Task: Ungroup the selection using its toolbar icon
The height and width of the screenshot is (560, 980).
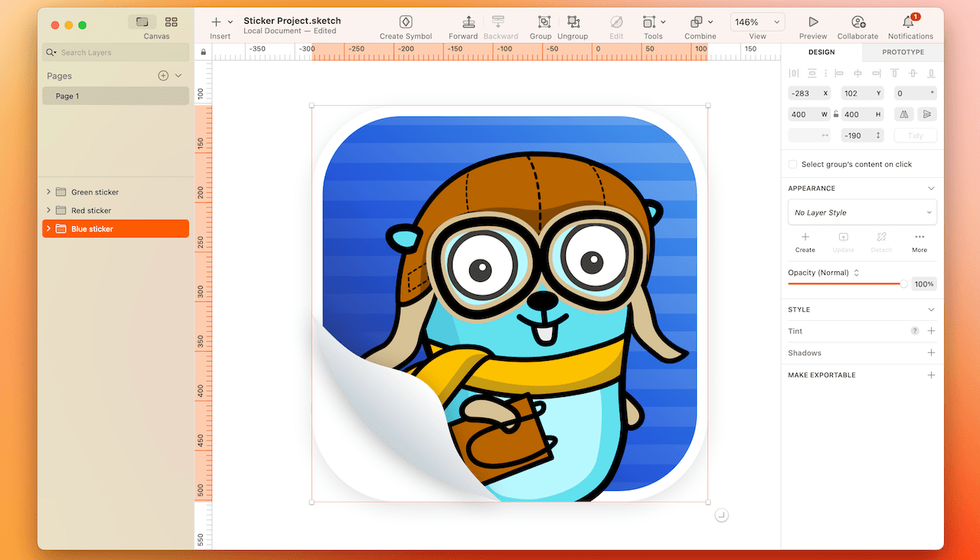Action: click(x=572, y=22)
